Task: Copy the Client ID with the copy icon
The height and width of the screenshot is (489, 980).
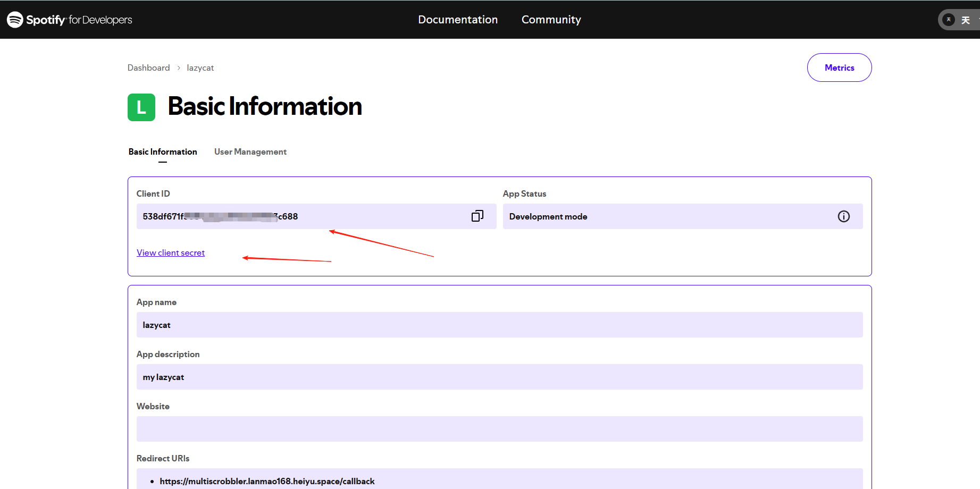Action: 478,216
